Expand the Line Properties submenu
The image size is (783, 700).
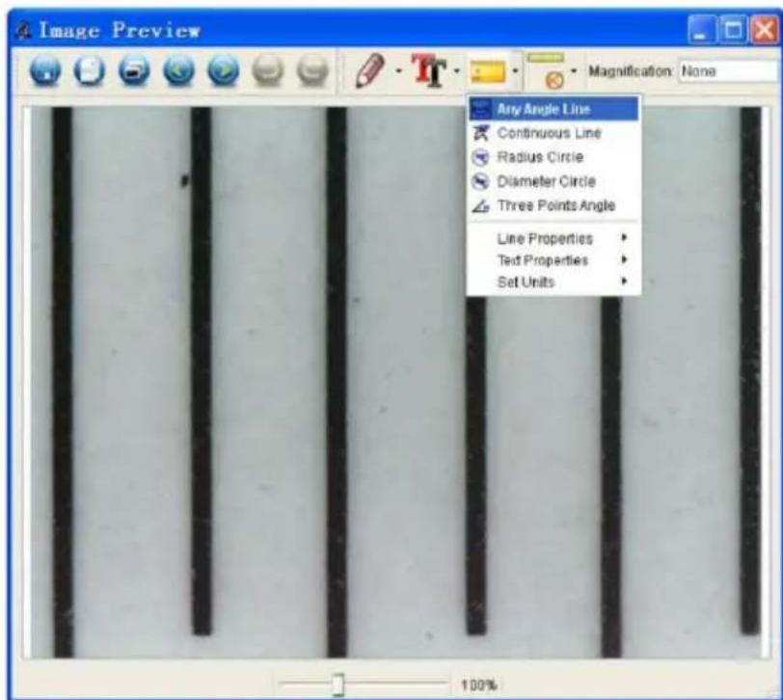point(553,239)
